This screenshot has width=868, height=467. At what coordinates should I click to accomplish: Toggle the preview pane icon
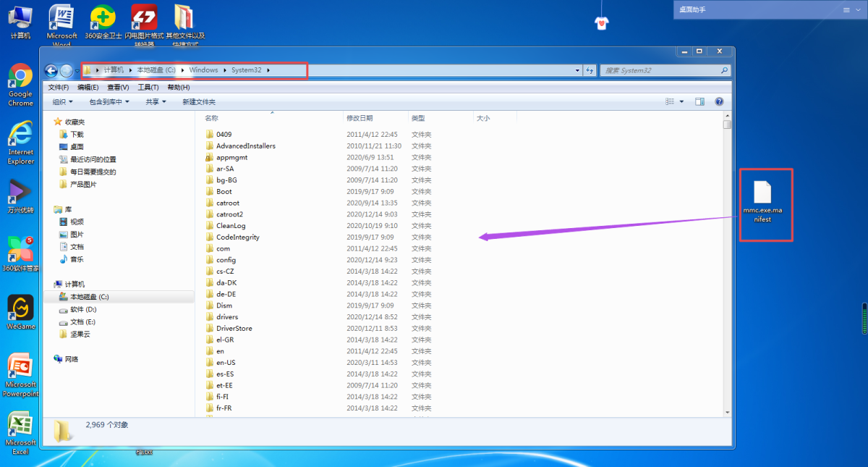point(699,102)
